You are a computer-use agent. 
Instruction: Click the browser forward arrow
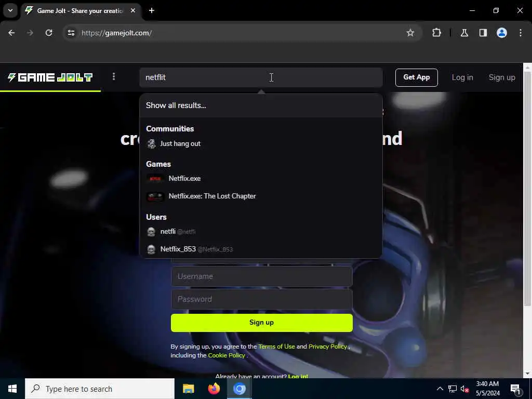pyautogui.click(x=30, y=33)
